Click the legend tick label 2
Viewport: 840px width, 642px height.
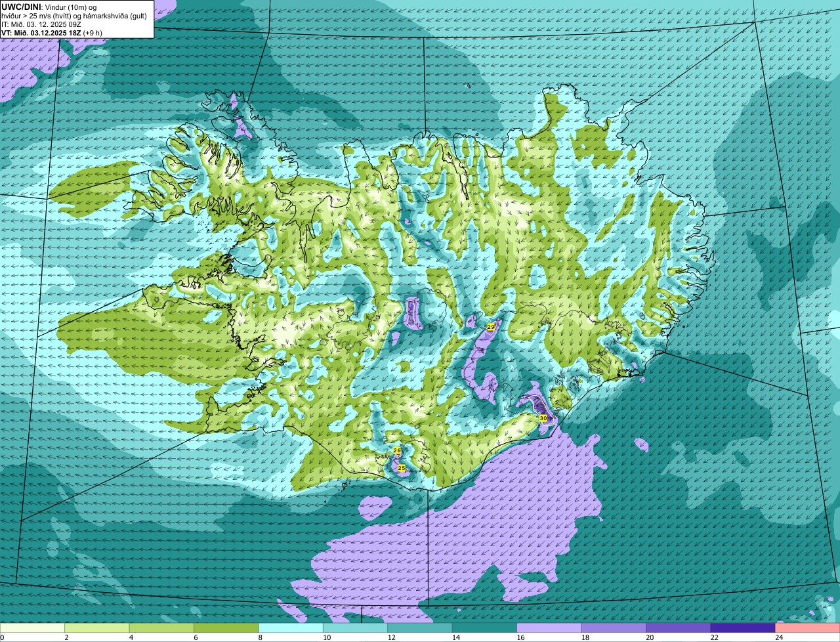[66, 637]
